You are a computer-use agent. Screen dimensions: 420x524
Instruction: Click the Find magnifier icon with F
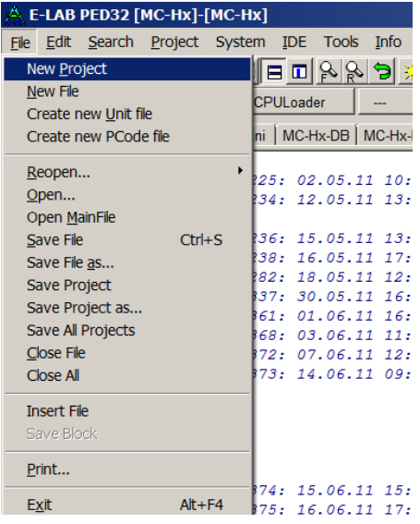(x=328, y=71)
